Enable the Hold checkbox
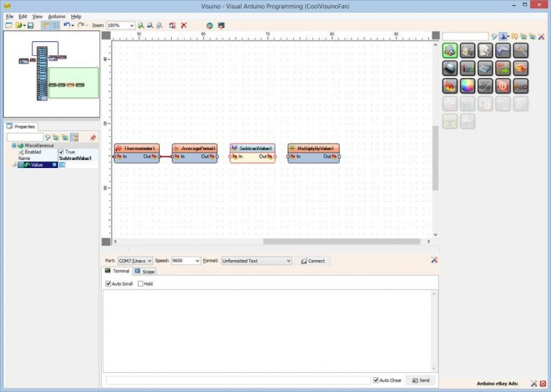The height and width of the screenshot is (392, 551). (139, 284)
